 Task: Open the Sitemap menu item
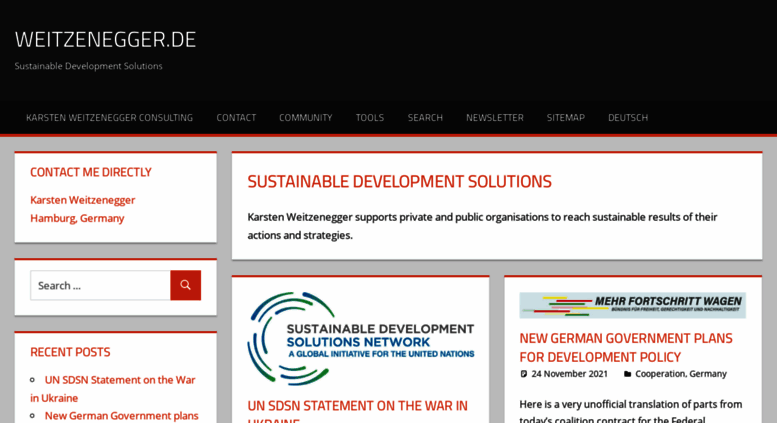[565, 117]
